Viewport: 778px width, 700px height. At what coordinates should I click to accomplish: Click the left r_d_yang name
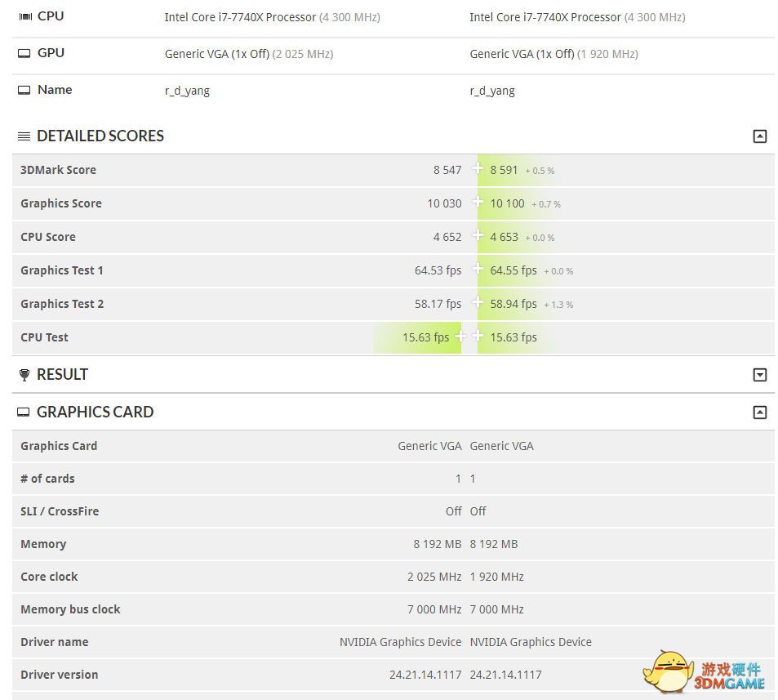tap(187, 91)
